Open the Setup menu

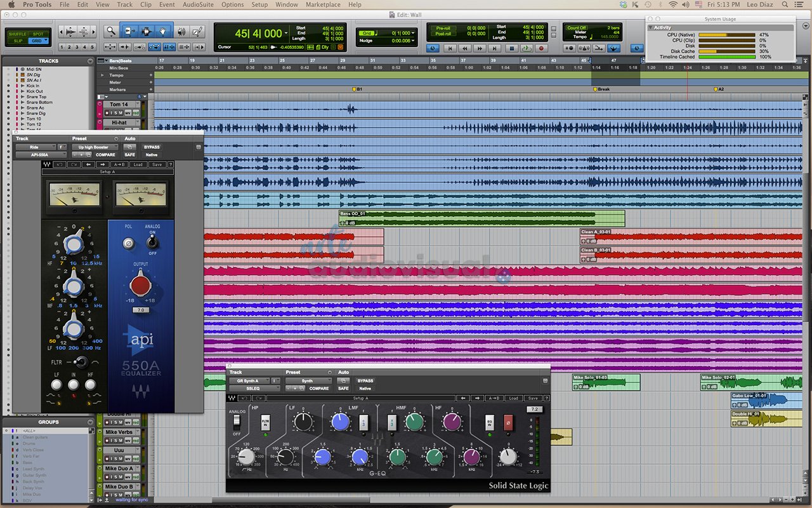pyautogui.click(x=259, y=4)
